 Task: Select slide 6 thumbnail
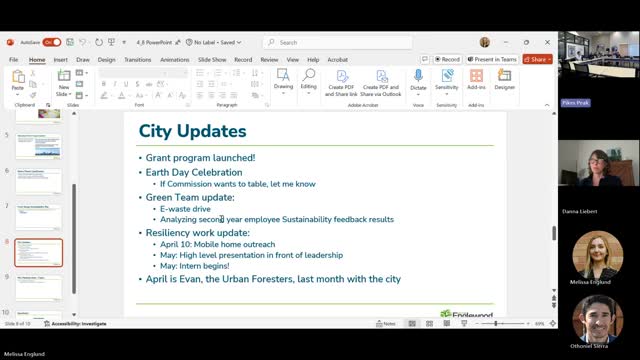click(38, 181)
